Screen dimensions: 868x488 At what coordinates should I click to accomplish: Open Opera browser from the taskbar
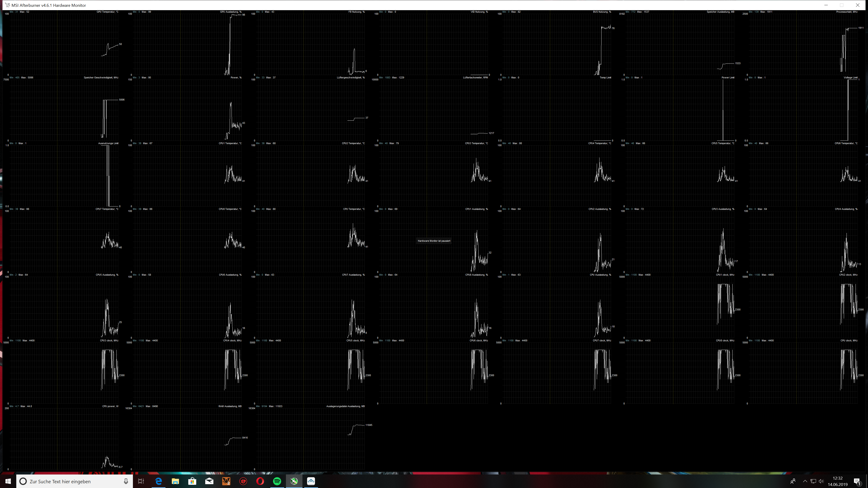coord(260,481)
